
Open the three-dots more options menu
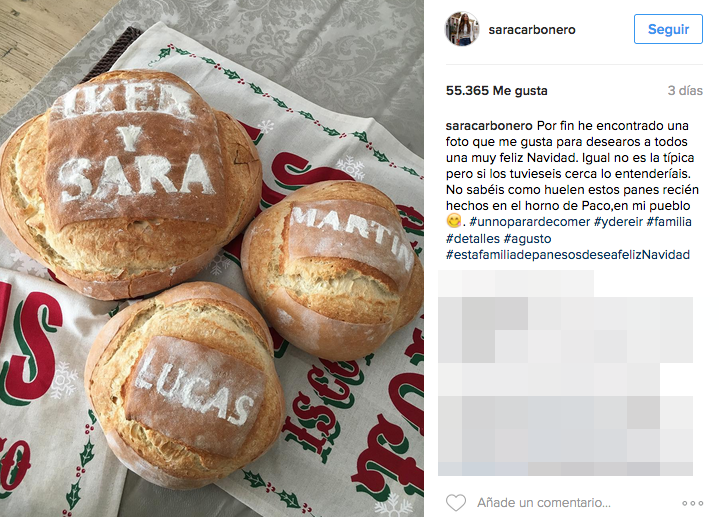point(692,503)
